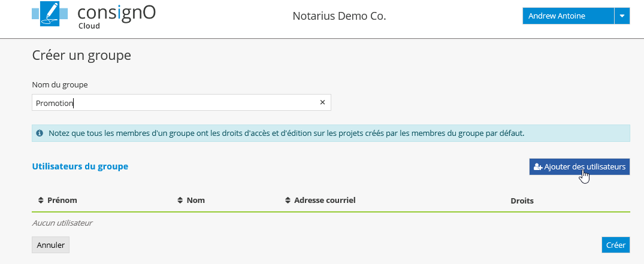Screen dimensions: 644x264
Task: Click the consignO Cloud wordmark
Action: (x=116, y=16)
